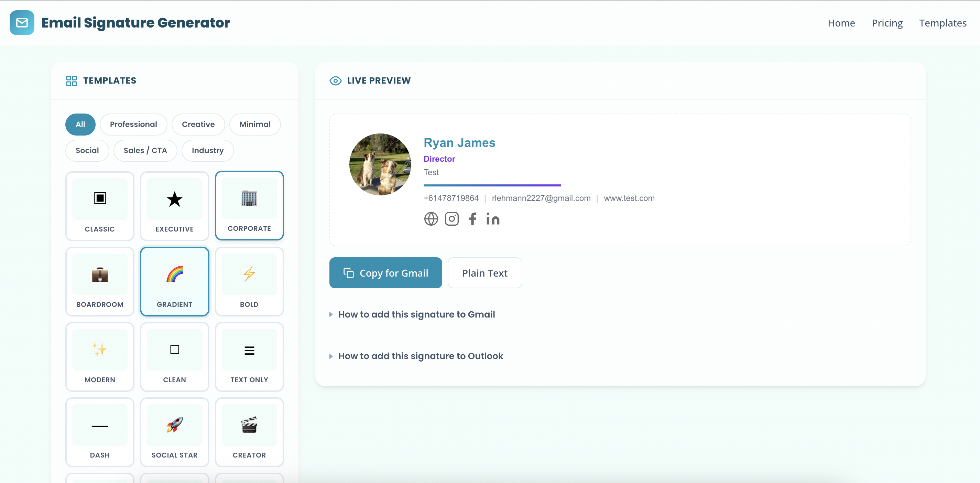
Task: Select the Corporate template building icon
Action: coord(249,198)
